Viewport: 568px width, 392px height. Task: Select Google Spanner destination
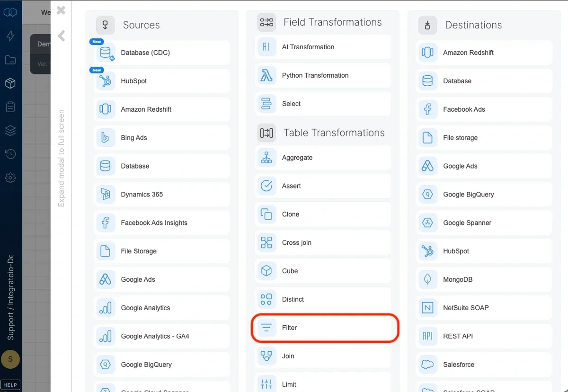(484, 223)
